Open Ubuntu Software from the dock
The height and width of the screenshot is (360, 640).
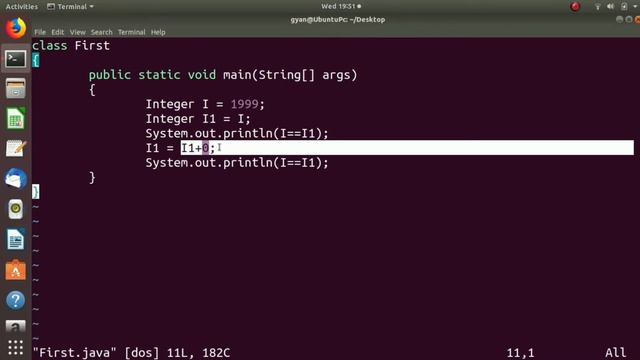click(16, 270)
